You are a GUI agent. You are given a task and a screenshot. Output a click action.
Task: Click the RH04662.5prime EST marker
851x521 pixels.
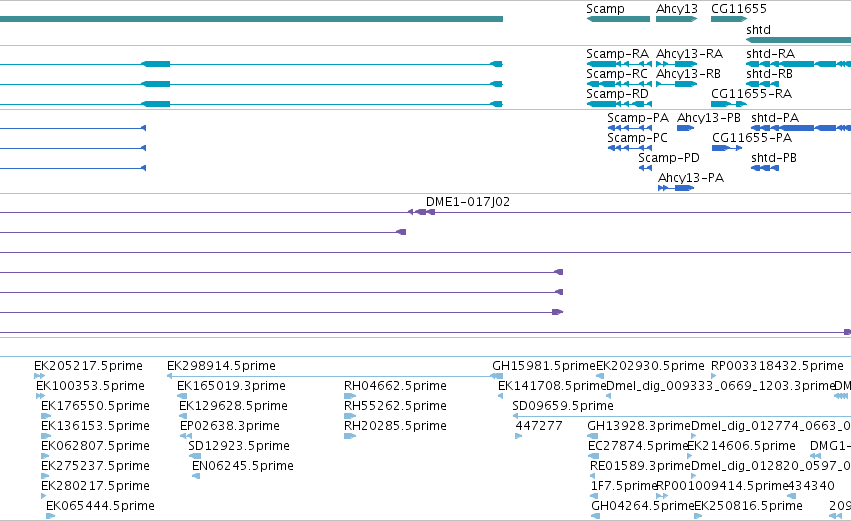(350, 396)
